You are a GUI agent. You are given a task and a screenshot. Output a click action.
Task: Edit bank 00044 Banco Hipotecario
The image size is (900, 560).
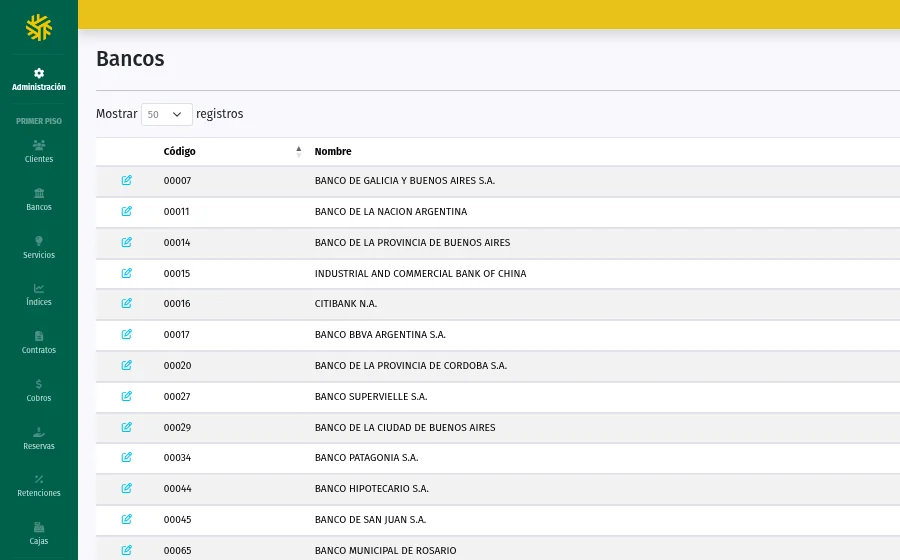pos(127,488)
